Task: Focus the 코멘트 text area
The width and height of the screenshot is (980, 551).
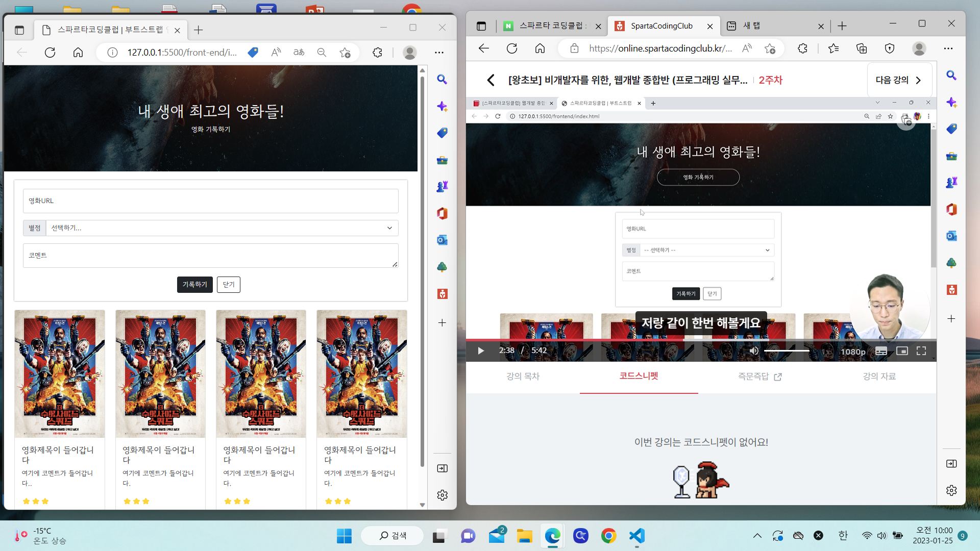Action: point(211,256)
